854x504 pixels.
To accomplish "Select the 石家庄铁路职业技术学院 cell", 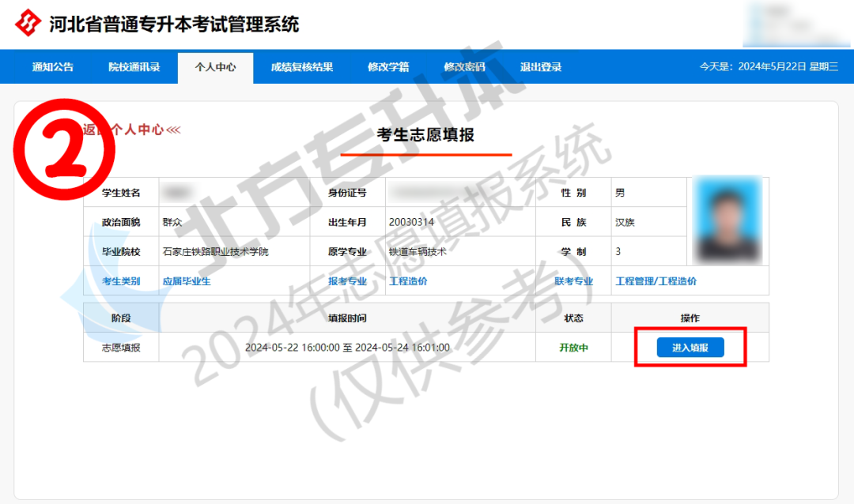I will click(x=215, y=252).
